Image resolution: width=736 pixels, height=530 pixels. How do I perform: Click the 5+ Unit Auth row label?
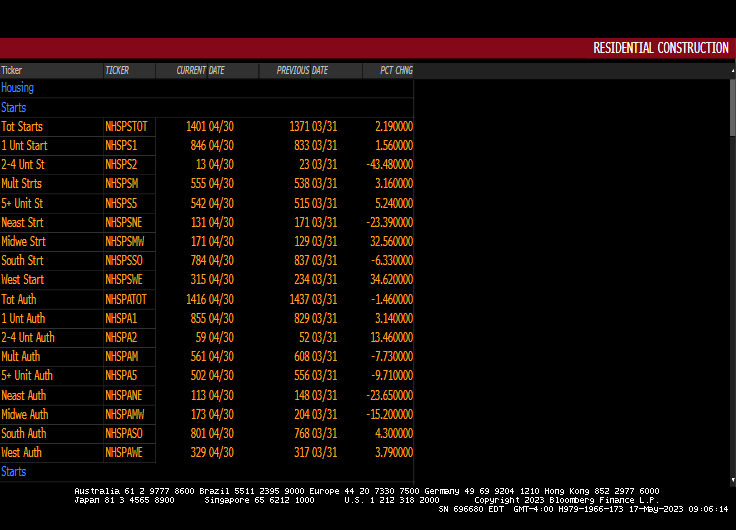pyautogui.click(x=27, y=376)
